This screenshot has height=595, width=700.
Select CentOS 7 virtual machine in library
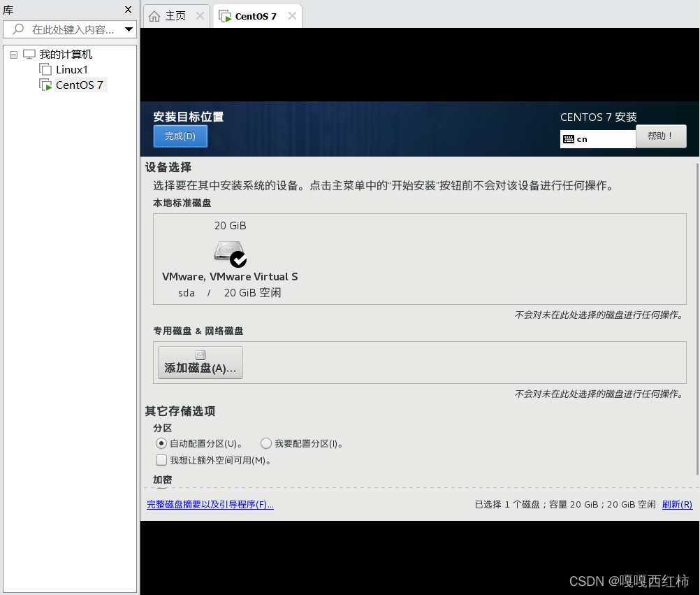click(x=80, y=85)
